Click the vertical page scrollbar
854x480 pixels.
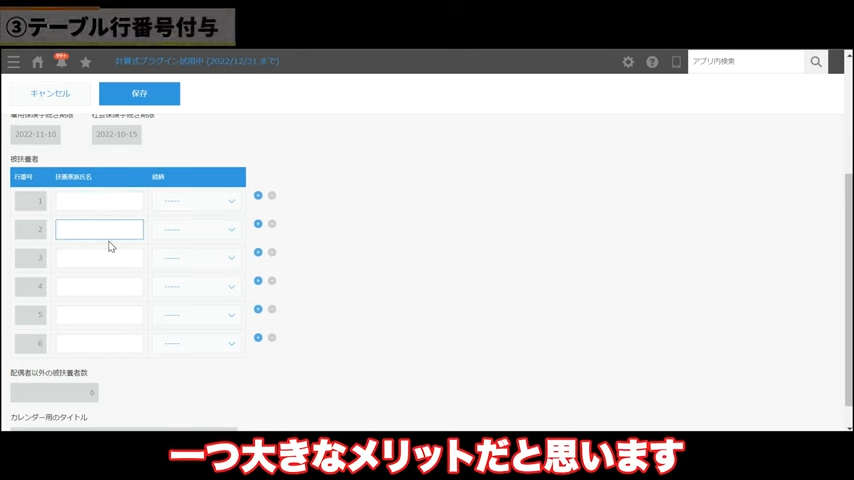pyautogui.click(x=849, y=289)
